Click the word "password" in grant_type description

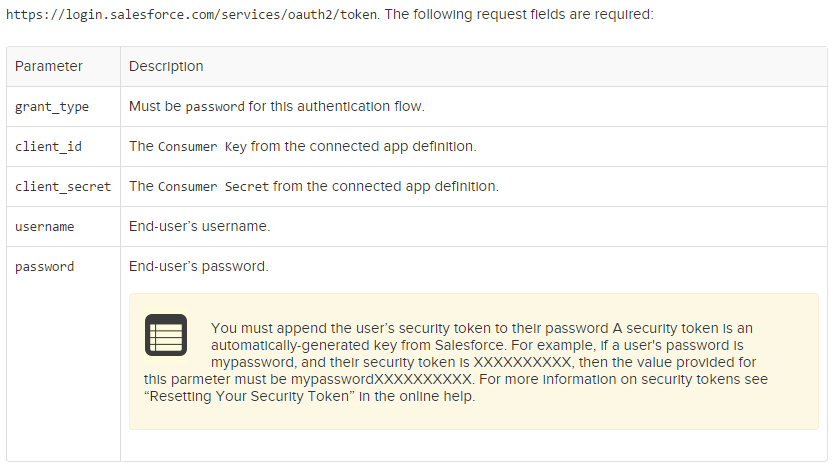tap(215, 106)
